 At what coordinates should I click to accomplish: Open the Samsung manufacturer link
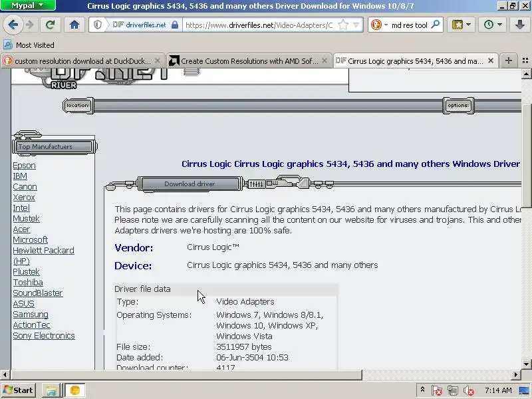coord(31,314)
